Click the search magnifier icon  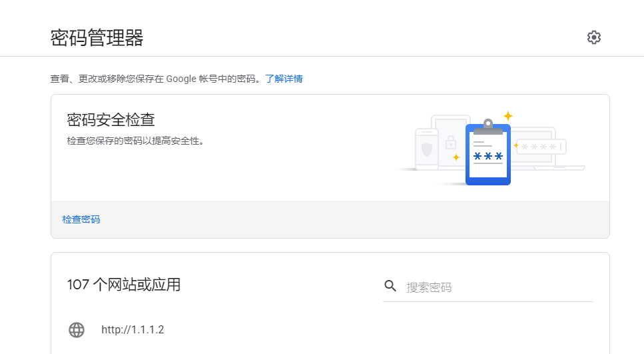(x=390, y=286)
